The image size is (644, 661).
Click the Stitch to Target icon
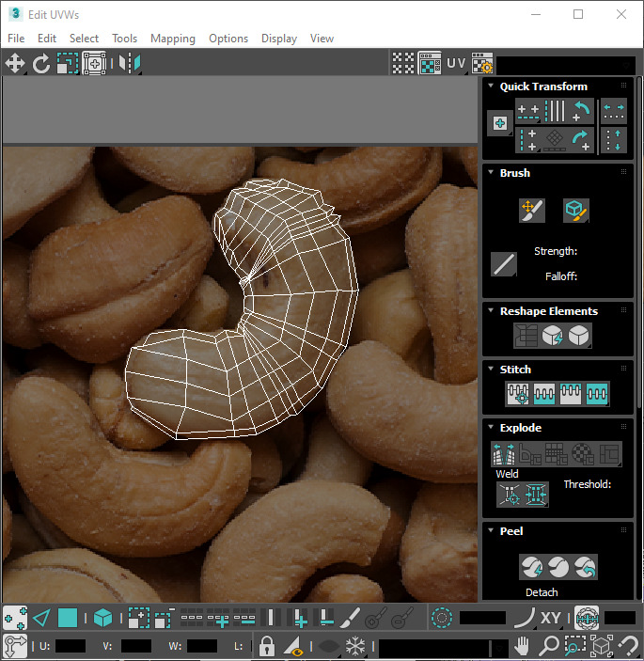pyautogui.click(x=518, y=394)
